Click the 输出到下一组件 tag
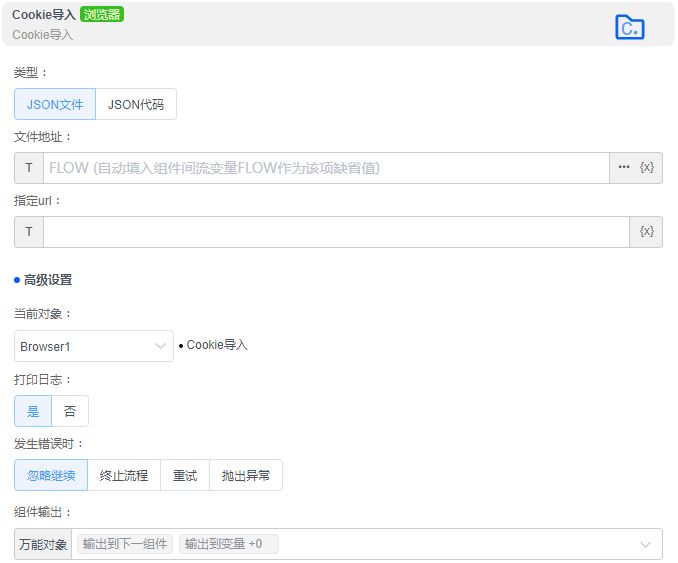The height and width of the screenshot is (563, 678). click(125, 544)
